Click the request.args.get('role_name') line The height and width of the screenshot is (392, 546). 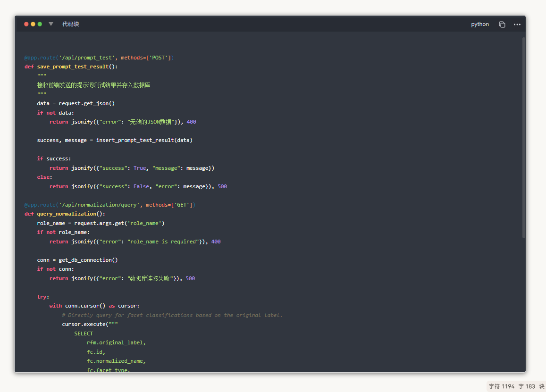tap(101, 223)
